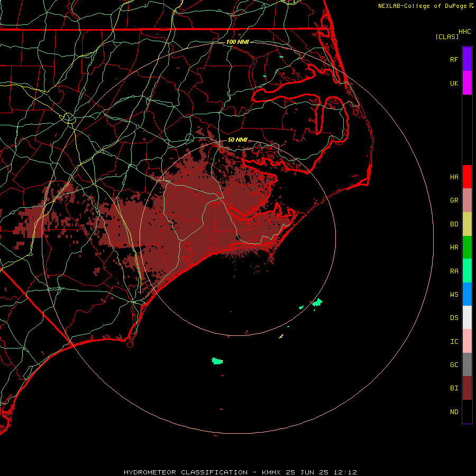Click the HHC product label
The image size is (476, 476).
click(x=464, y=32)
